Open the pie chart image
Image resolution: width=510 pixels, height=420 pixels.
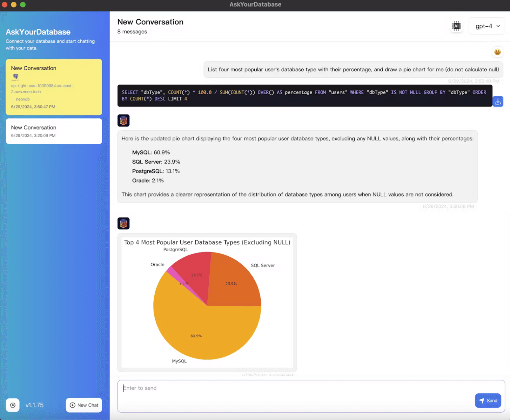tap(207, 303)
